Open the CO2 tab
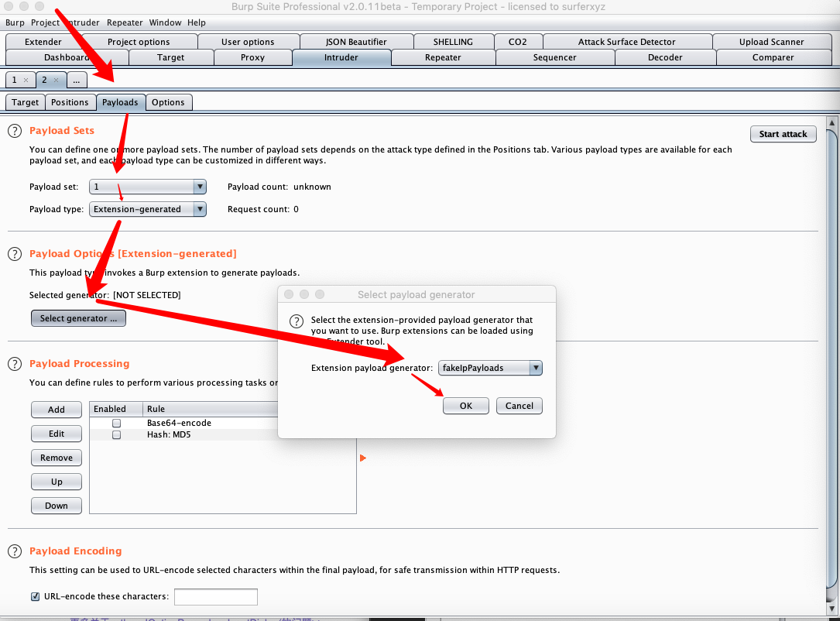The image size is (840, 621). (x=517, y=42)
